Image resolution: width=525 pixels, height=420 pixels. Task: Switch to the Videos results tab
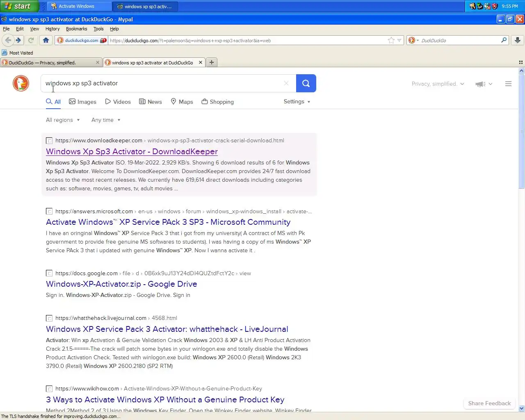coord(118,102)
